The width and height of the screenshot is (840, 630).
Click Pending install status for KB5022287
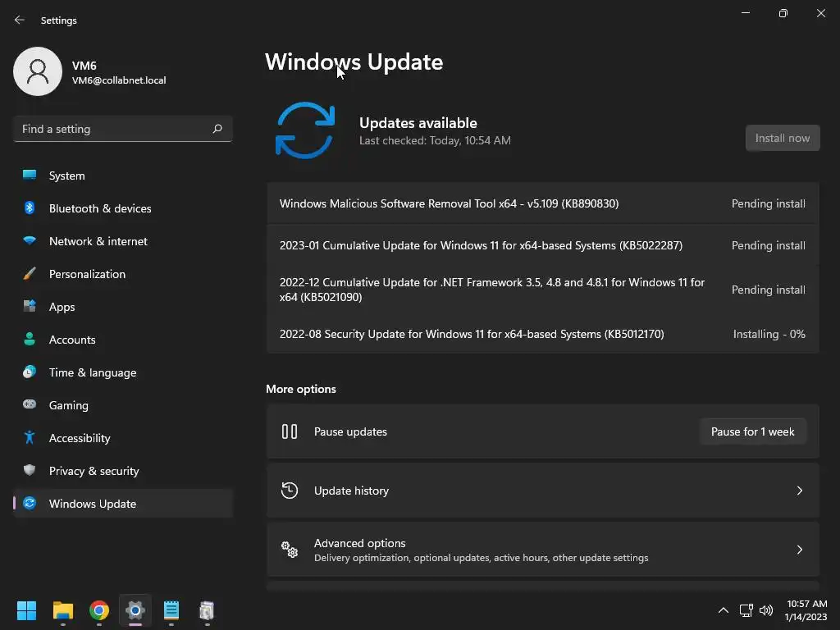click(x=768, y=245)
